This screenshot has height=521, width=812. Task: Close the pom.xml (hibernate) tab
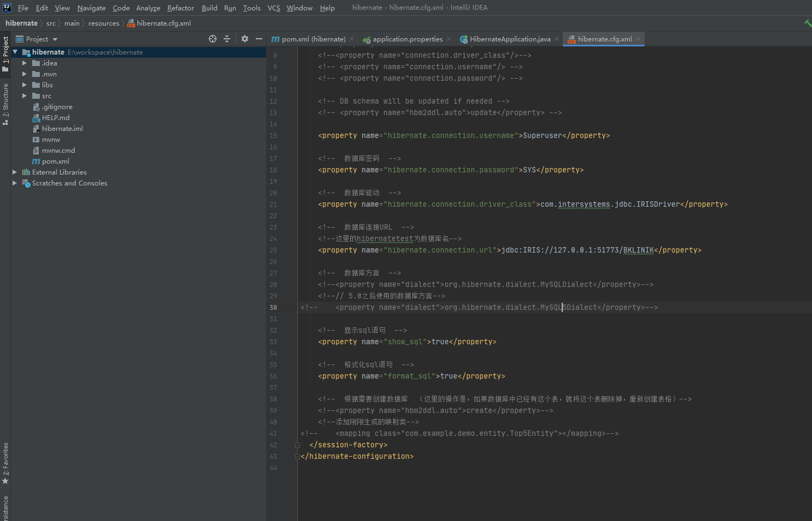(352, 39)
